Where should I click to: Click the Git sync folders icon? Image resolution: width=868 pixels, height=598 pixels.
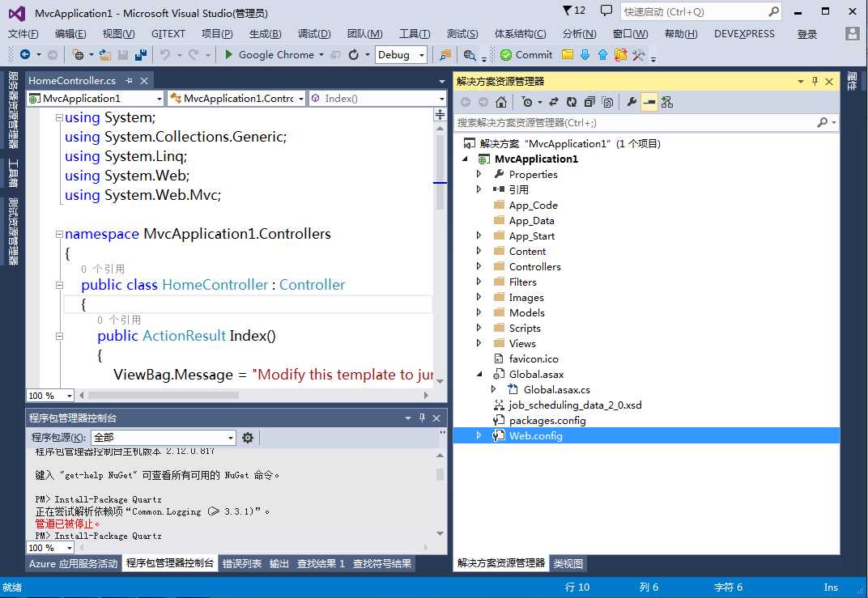coord(620,55)
